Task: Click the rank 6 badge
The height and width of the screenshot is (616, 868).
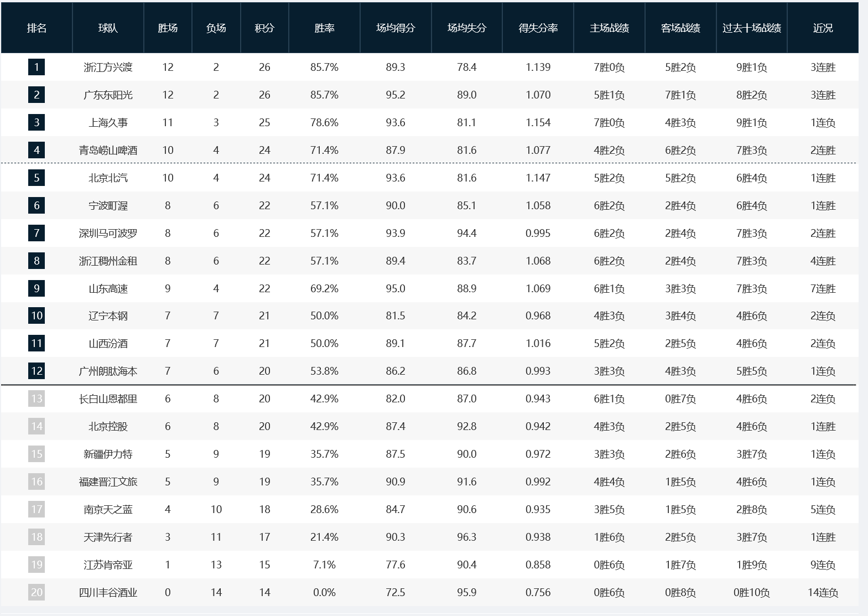Action: pyautogui.click(x=37, y=205)
